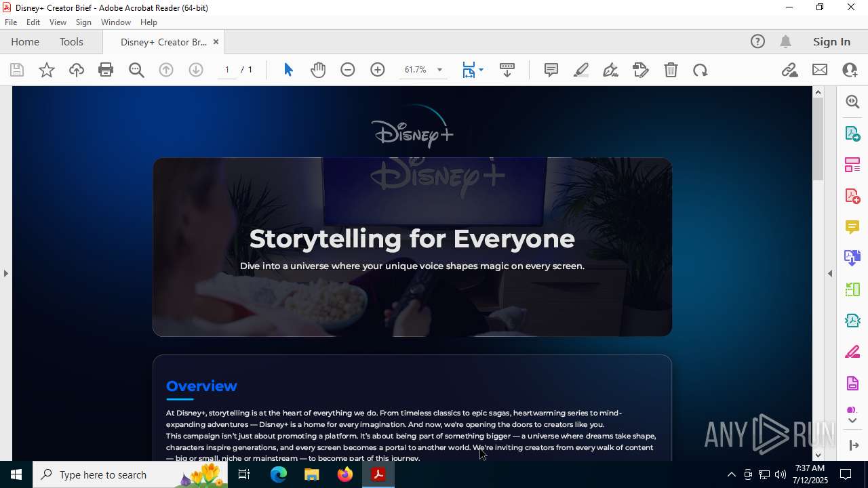Viewport: 868px width, 488px height.
Task: Activate the Hand pan tool
Action: pyautogui.click(x=318, y=70)
